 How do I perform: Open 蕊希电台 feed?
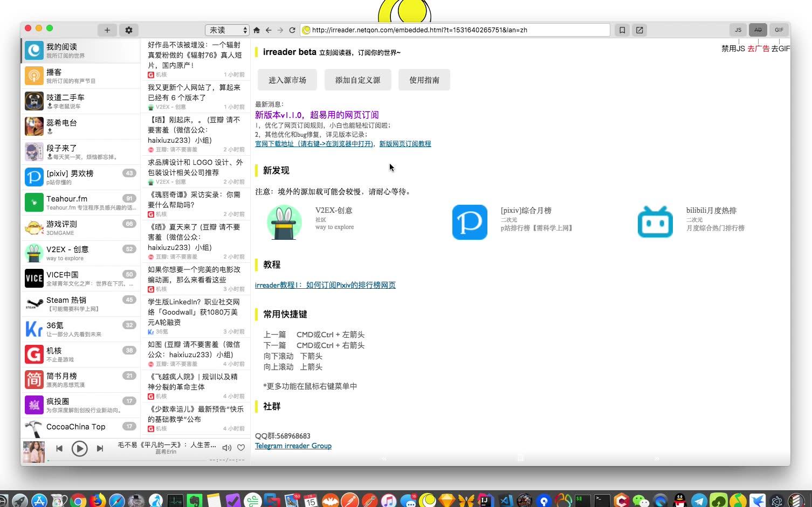click(x=80, y=127)
